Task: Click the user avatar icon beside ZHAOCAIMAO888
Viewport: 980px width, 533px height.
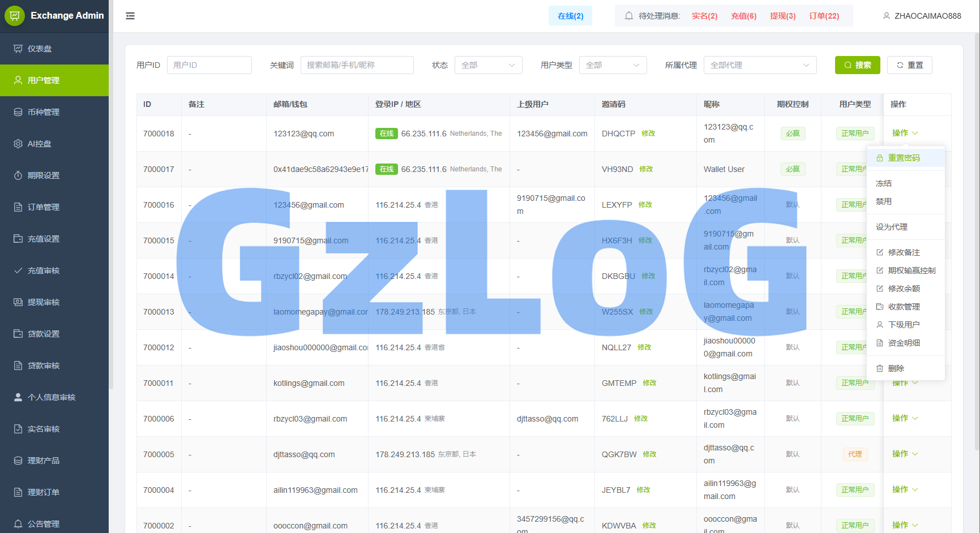Action: [887, 16]
